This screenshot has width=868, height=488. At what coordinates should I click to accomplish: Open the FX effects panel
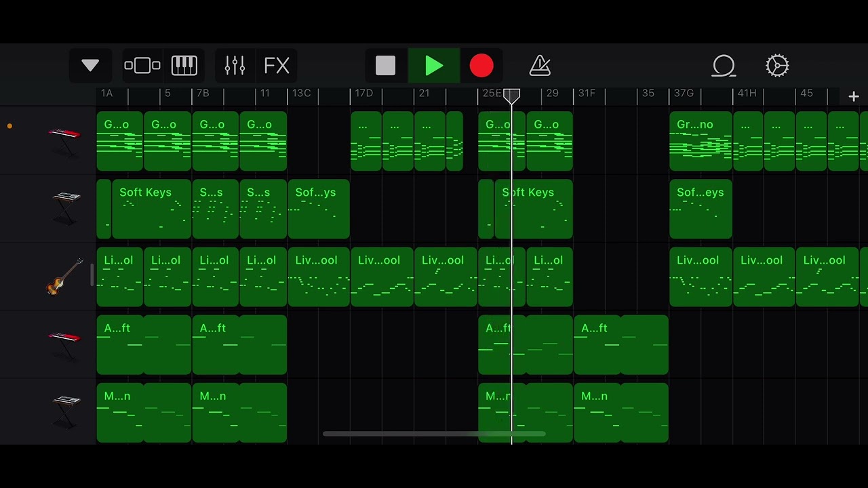(x=277, y=66)
